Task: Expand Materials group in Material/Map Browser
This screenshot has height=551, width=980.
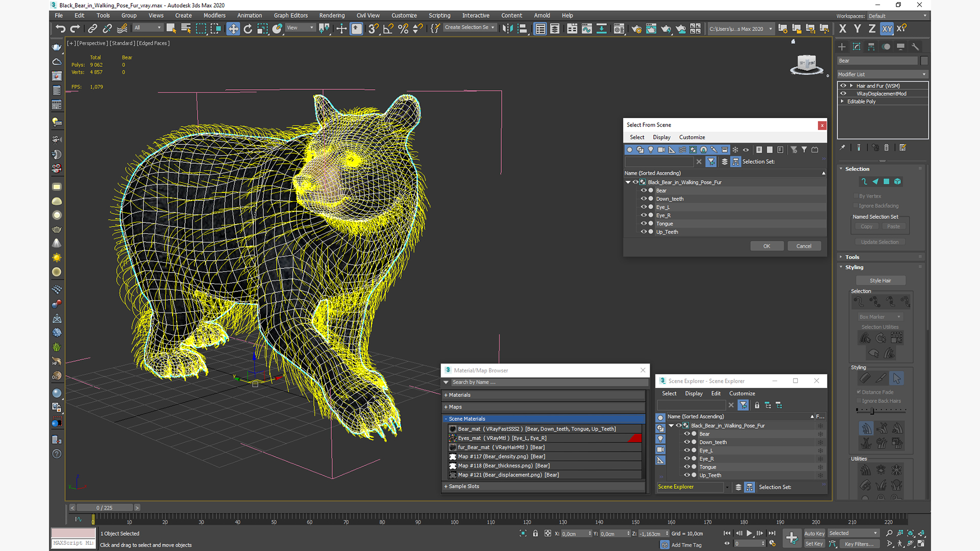Action: 544,395
